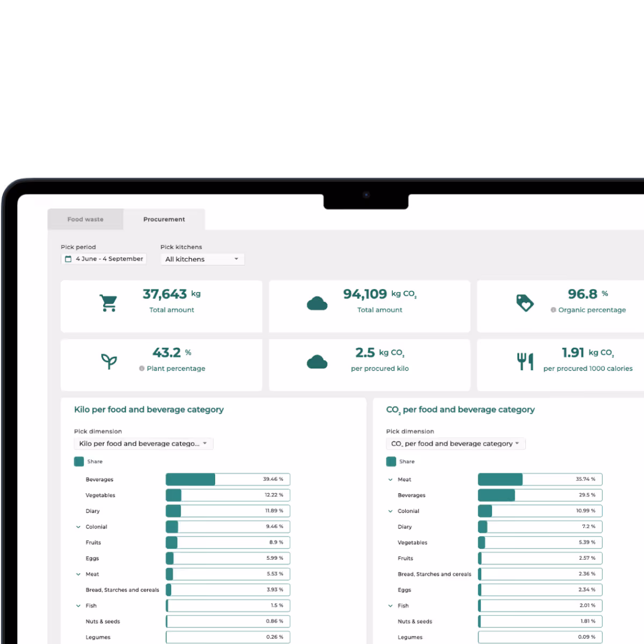This screenshot has height=644, width=644.
Task: Expand the Colonial row in the CO2 chart
Action: pyautogui.click(x=390, y=511)
